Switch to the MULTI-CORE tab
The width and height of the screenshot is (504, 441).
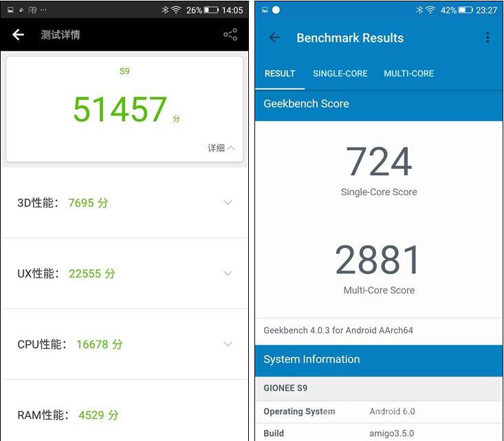[408, 73]
